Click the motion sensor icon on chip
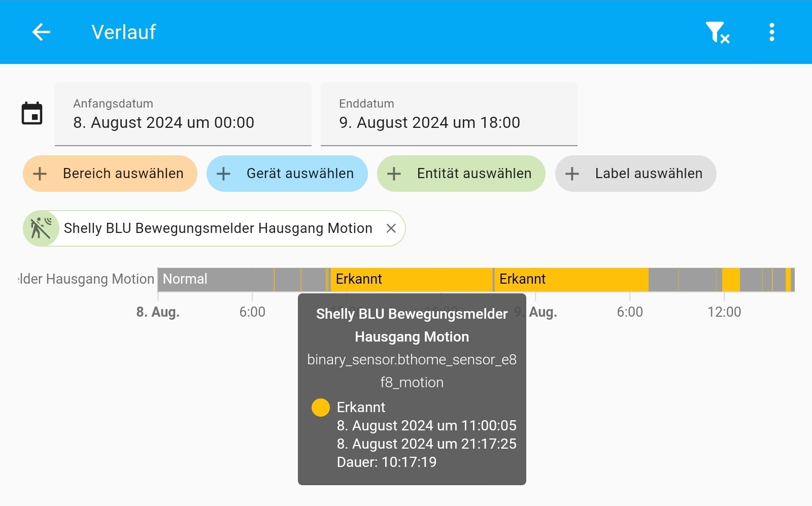 click(41, 228)
